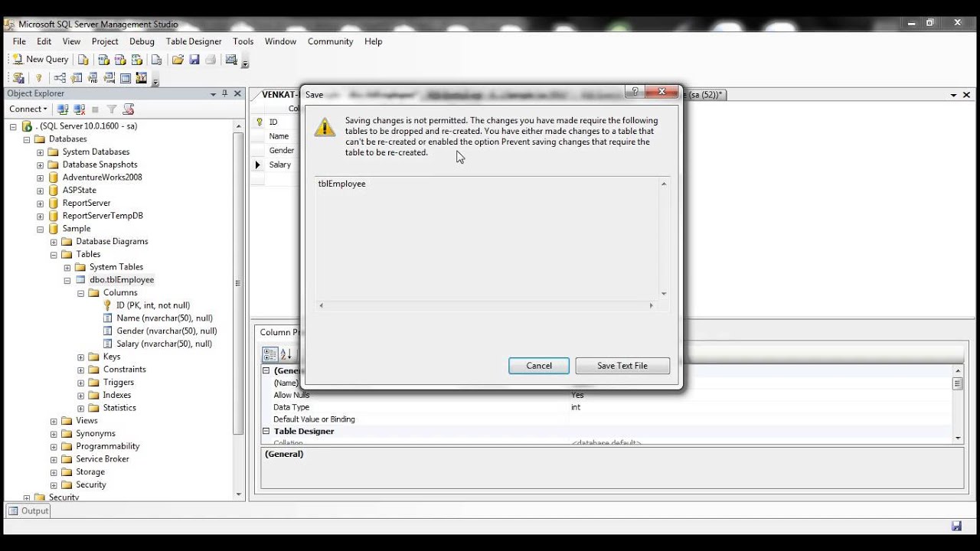Screen dimensions: 980x551
Task: Switch to the Output tab
Action: [28, 510]
